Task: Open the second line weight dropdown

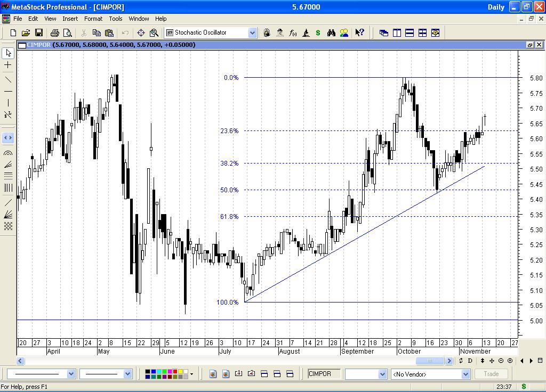Action: (x=128, y=374)
